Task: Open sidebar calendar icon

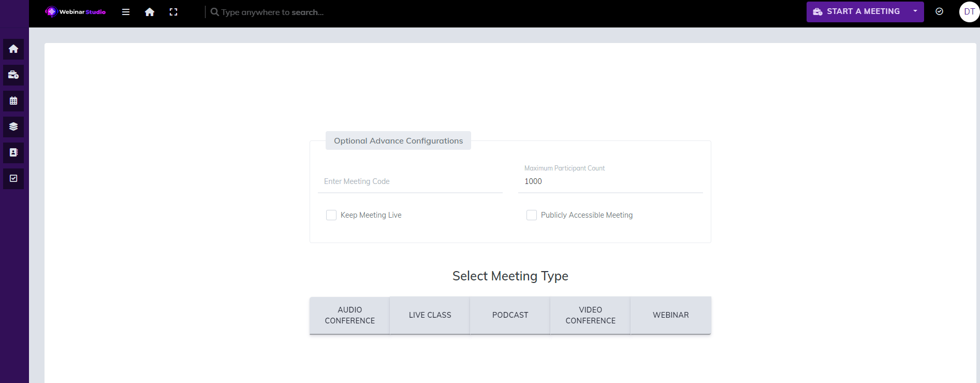Action: (13, 101)
